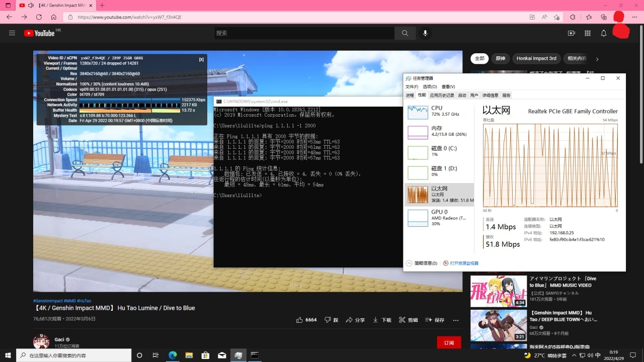Open 文件(F) menu in Task Manager
The height and width of the screenshot is (362, 644).
pyautogui.click(x=412, y=87)
